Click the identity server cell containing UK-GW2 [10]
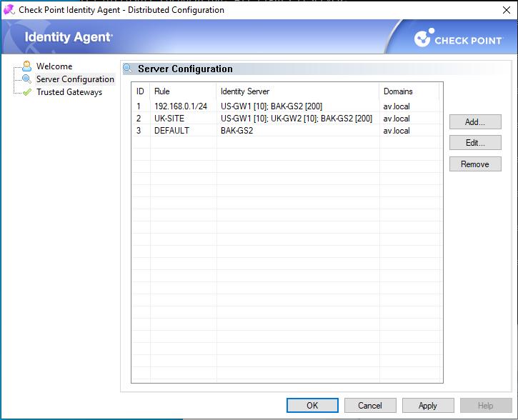This screenshot has height=420, width=518. (297, 118)
